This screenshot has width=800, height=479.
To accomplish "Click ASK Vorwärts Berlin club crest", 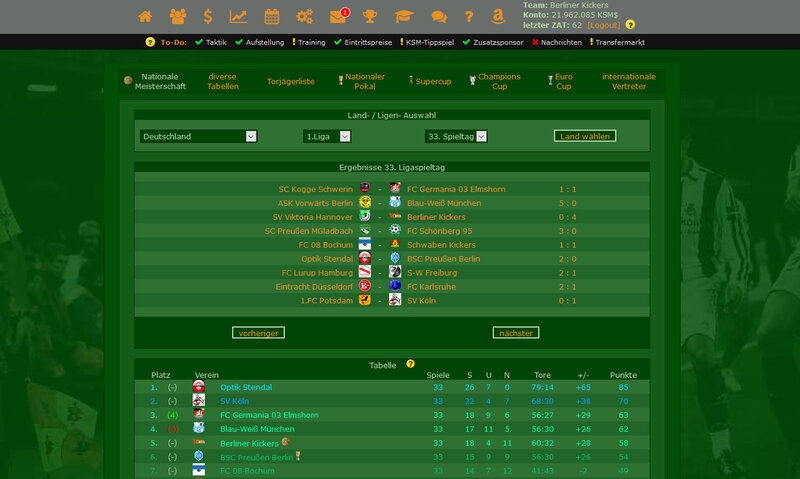I will point(365,202).
